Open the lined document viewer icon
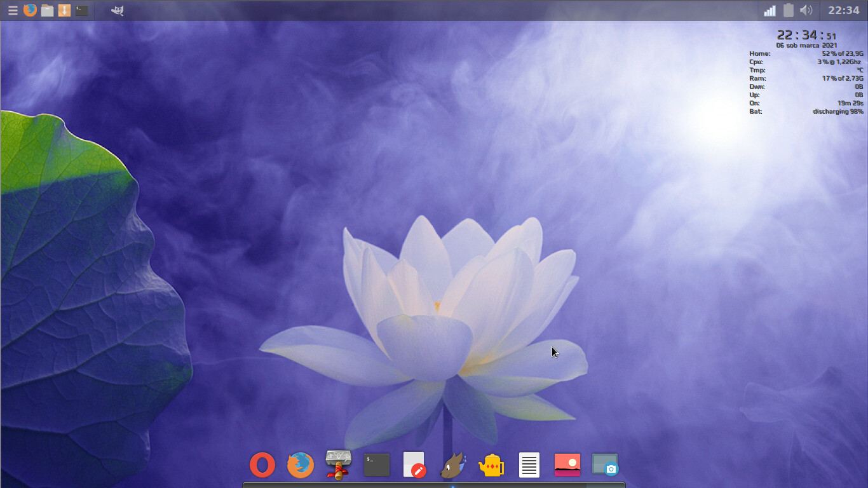 click(529, 465)
